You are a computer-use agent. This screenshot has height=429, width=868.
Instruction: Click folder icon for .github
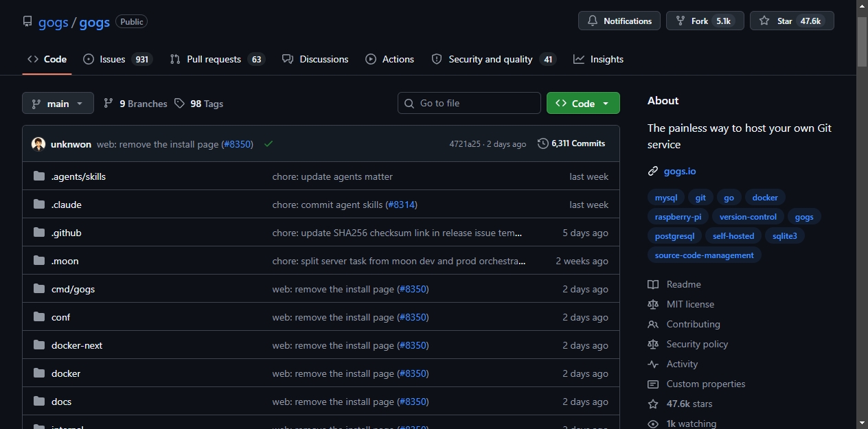(39, 233)
